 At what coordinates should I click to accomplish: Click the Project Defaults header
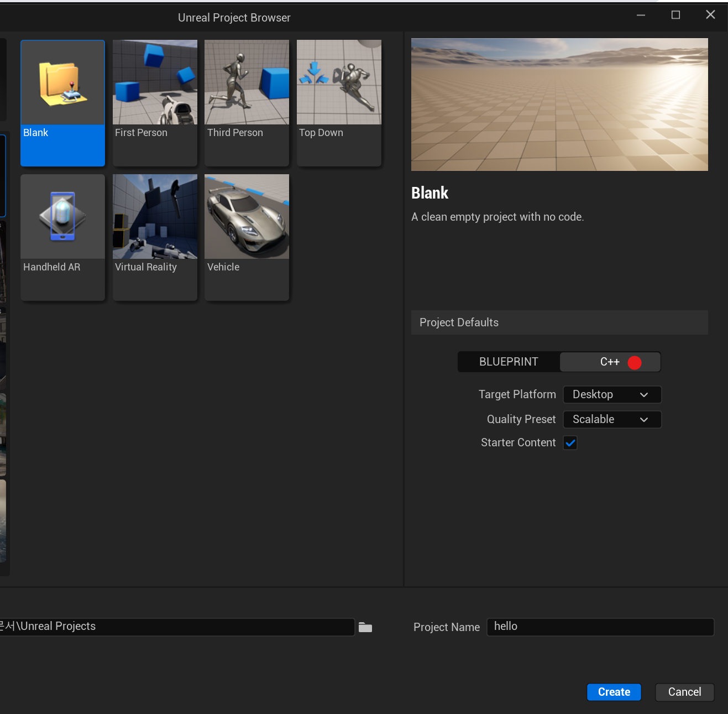[559, 322]
